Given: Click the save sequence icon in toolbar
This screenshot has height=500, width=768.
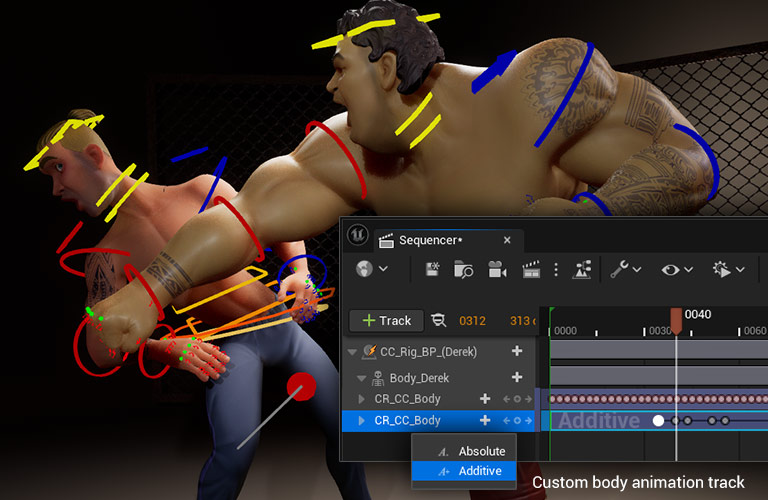Looking at the screenshot, I should click(x=433, y=269).
